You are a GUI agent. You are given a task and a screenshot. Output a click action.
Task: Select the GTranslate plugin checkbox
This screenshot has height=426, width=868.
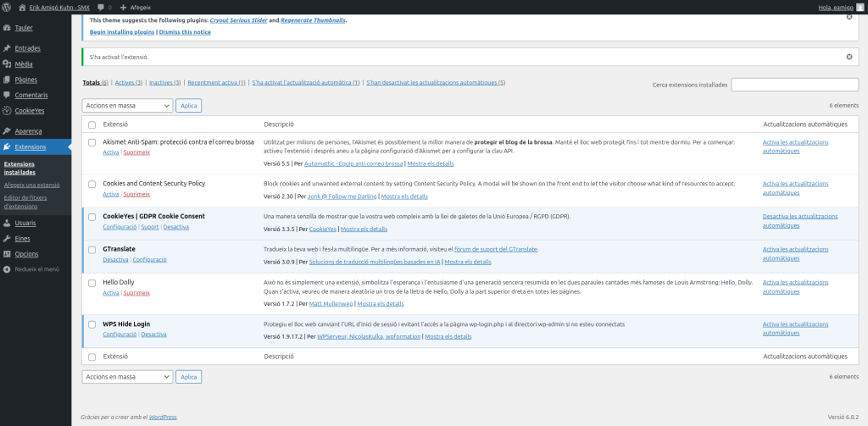(x=92, y=250)
